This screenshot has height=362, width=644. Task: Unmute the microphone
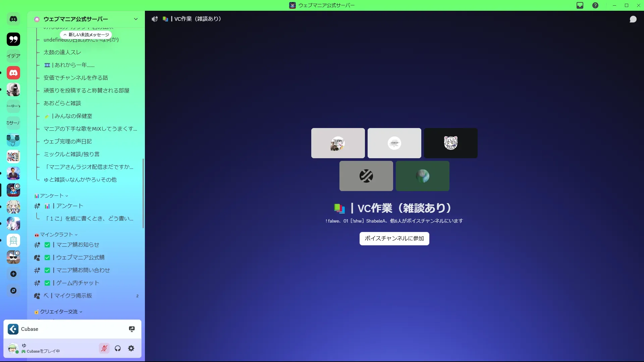[104, 348]
